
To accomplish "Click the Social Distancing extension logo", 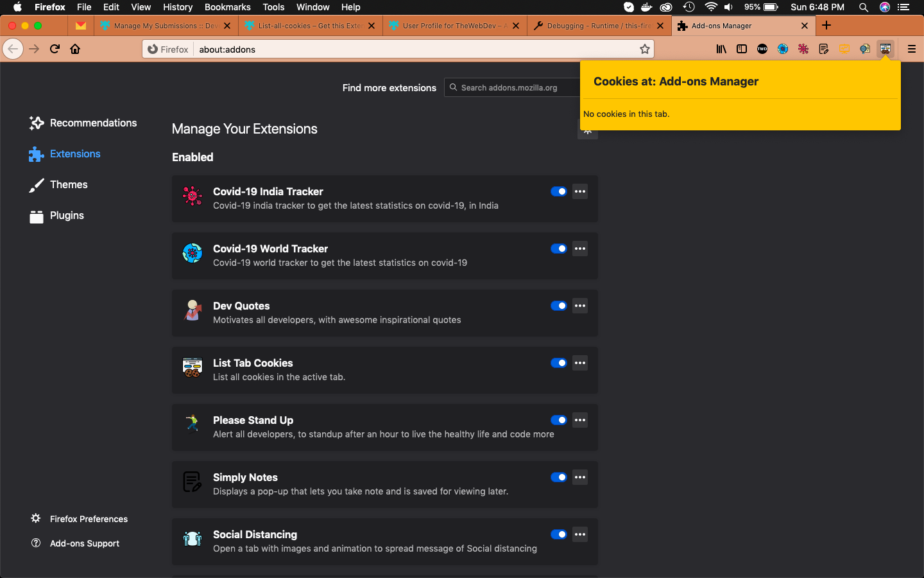I will (x=193, y=538).
